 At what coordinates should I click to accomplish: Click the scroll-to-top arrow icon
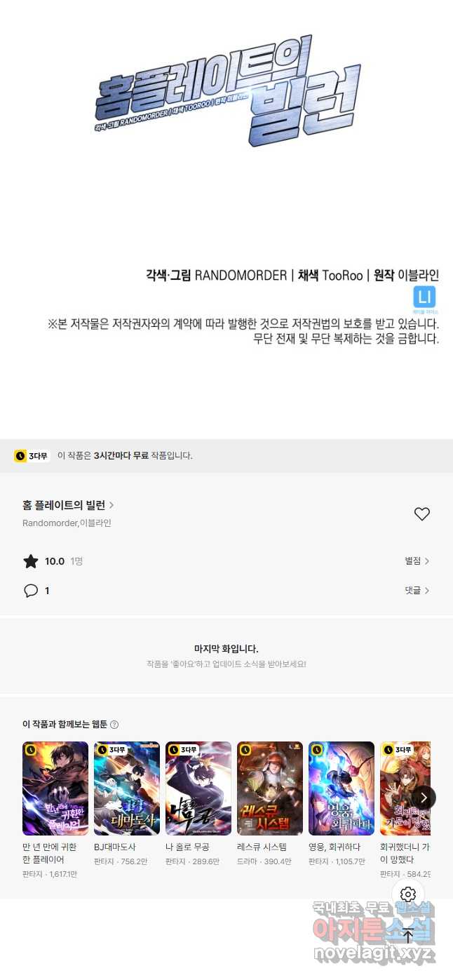tap(408, 936)
